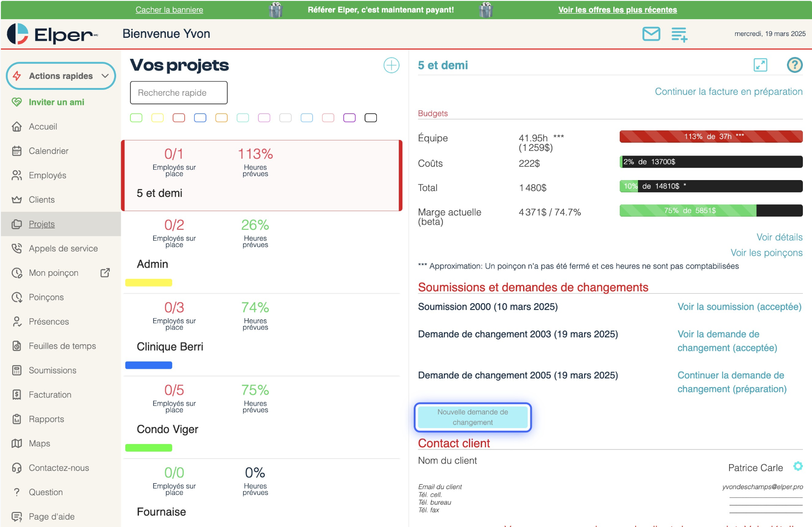Filter projects by black color swatch
Viewport: 812px width, 527px height.
pos(371,118)
